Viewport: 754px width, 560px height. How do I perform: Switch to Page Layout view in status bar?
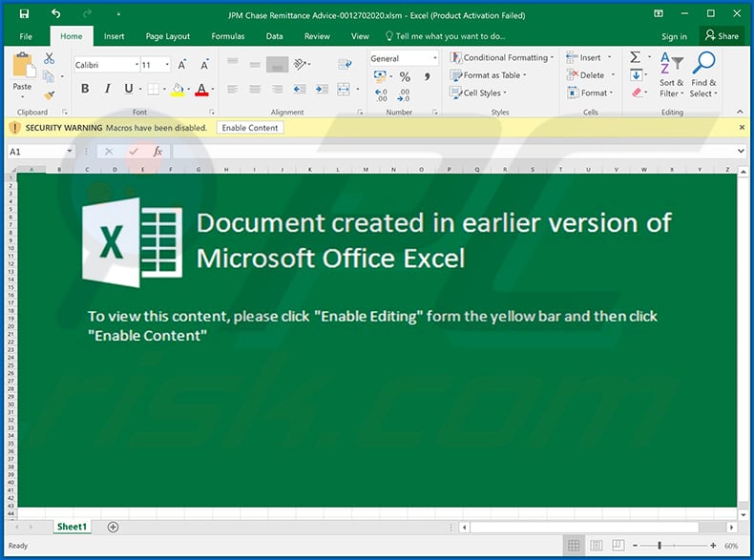click(x=596, y=545)
